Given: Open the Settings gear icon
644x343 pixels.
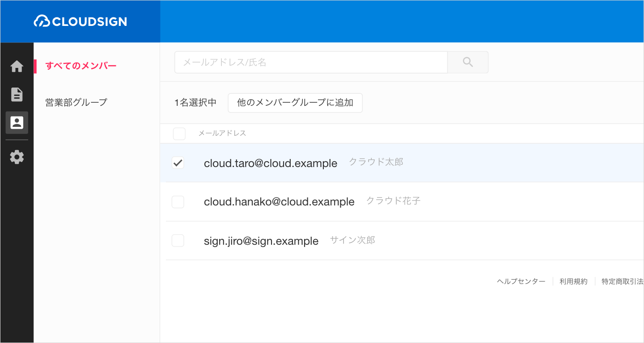Looking at the screenshot, I should 17,157.
